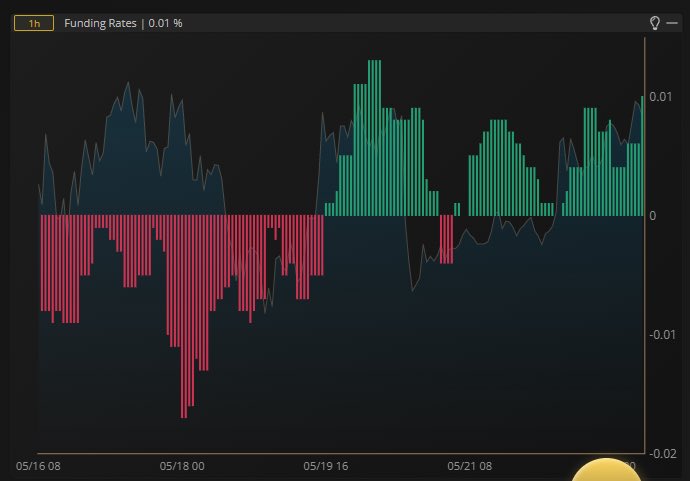Click the 'Funding Rates' panel title
This screenshot has height=481, width=690.
pyautogui.click(x=100, y=23)
